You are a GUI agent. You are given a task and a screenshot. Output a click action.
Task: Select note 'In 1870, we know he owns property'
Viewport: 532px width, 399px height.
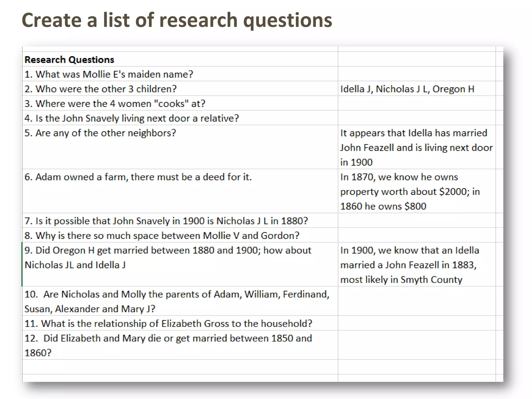pos(417,191)
